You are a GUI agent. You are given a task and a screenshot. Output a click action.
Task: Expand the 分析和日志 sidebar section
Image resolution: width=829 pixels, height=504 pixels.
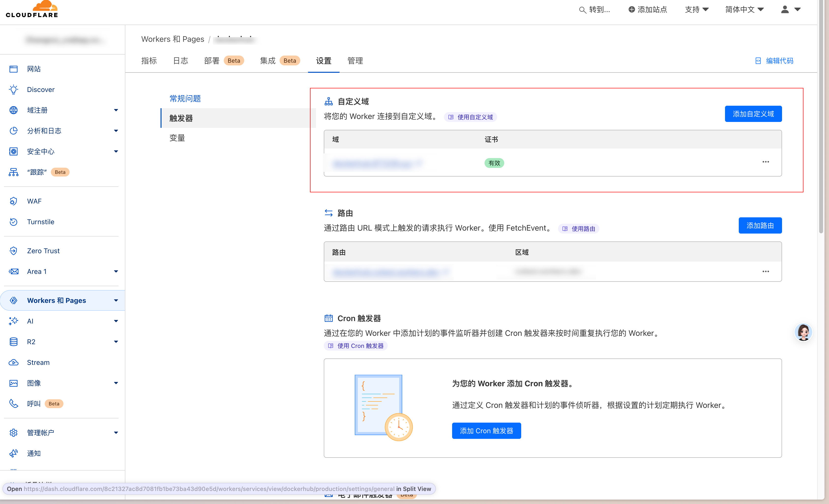[x=116, y=131]
